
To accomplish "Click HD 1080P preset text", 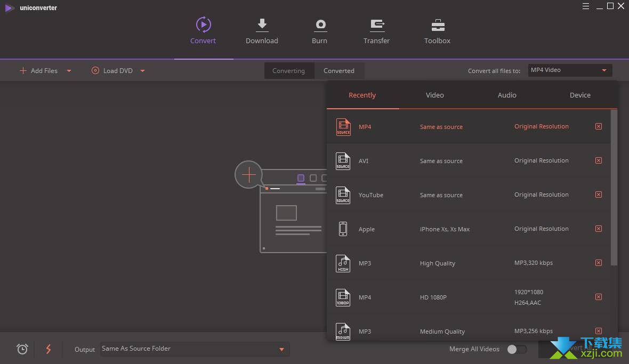I will click(x=433, y=297).
